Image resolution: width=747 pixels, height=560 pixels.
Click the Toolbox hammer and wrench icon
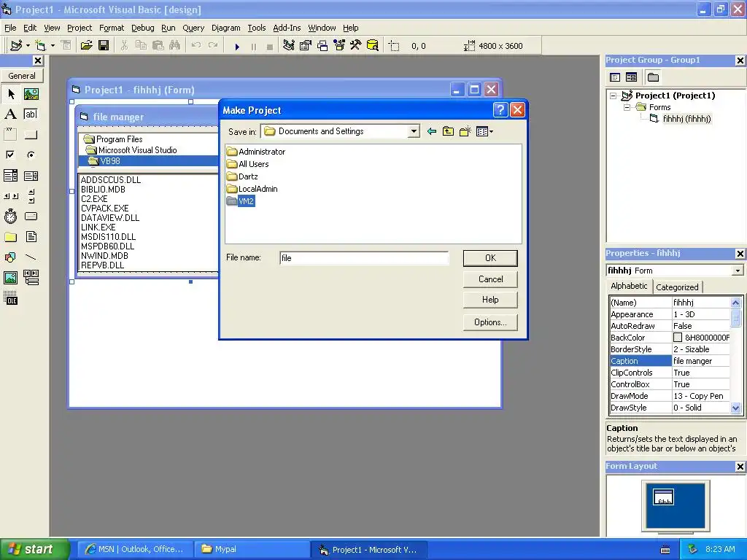click(356, 45)
